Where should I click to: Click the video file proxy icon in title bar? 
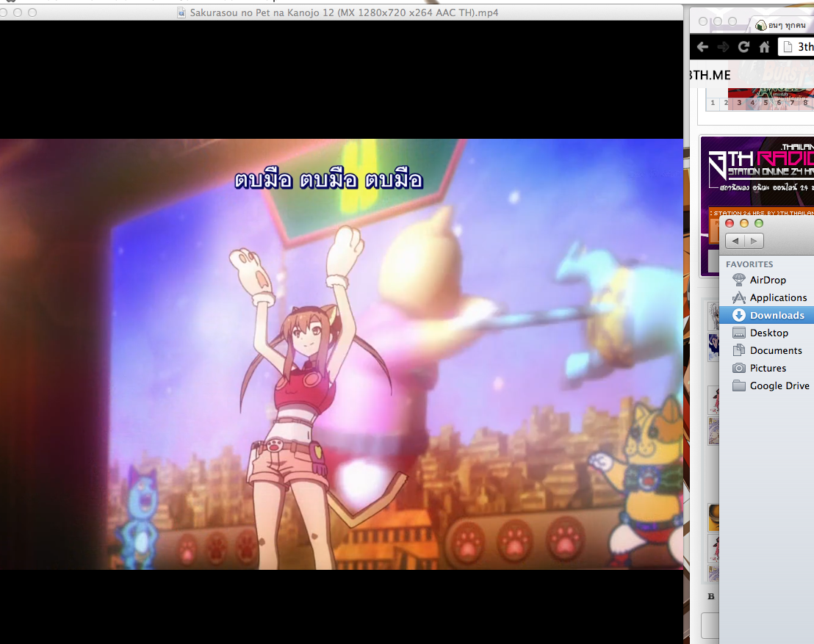click(x=181, y=12)
